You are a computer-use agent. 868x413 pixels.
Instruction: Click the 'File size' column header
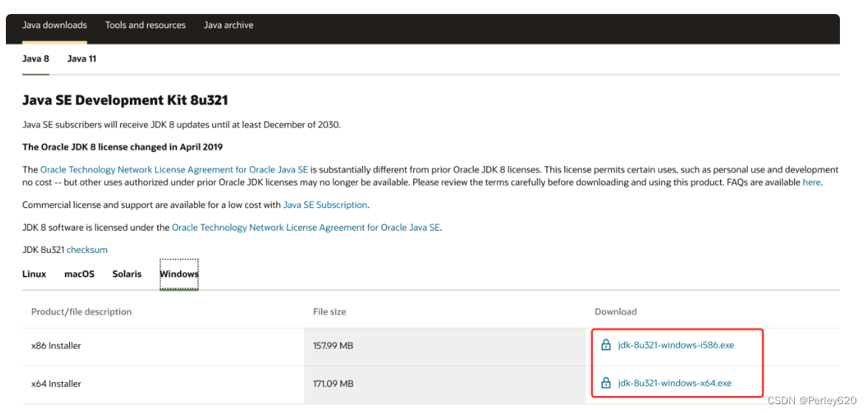tap(329, 312)
